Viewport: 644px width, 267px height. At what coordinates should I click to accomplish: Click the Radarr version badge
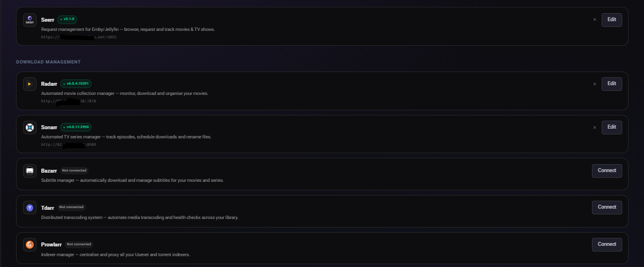tap(76, 83)
